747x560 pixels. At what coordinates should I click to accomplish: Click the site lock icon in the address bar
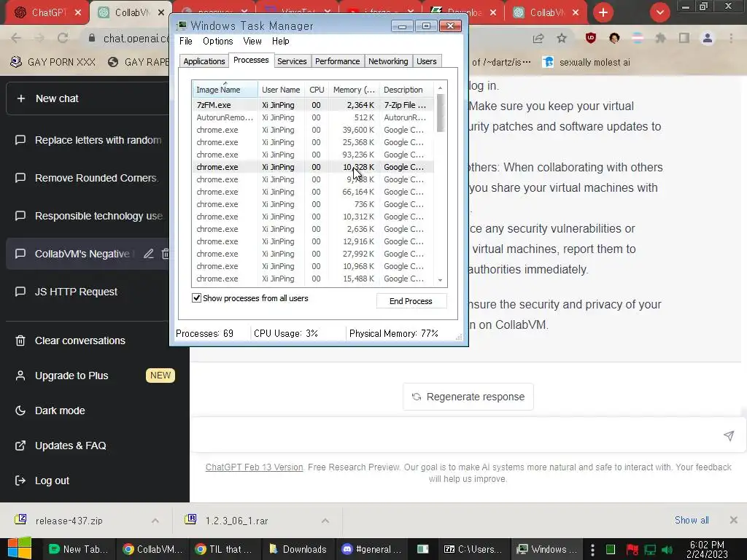click(92, 38)
